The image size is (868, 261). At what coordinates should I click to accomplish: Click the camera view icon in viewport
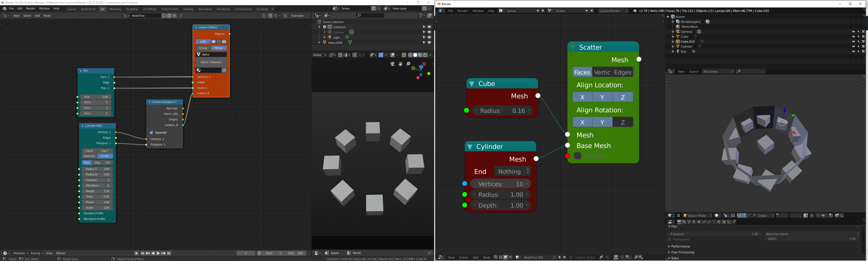coord(393,64)
